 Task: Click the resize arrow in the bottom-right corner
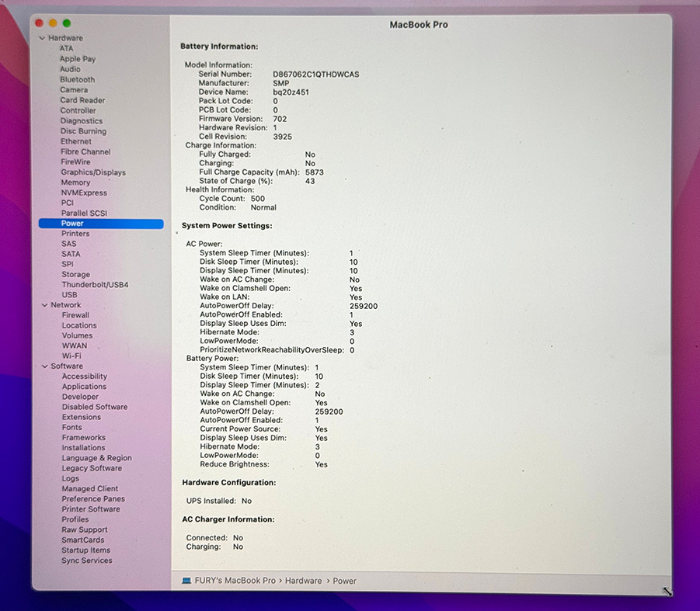point(667,592)
